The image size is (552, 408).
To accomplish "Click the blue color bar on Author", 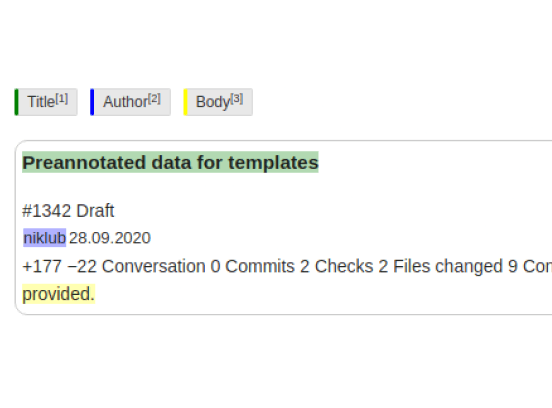I will [x=92, y=102].
